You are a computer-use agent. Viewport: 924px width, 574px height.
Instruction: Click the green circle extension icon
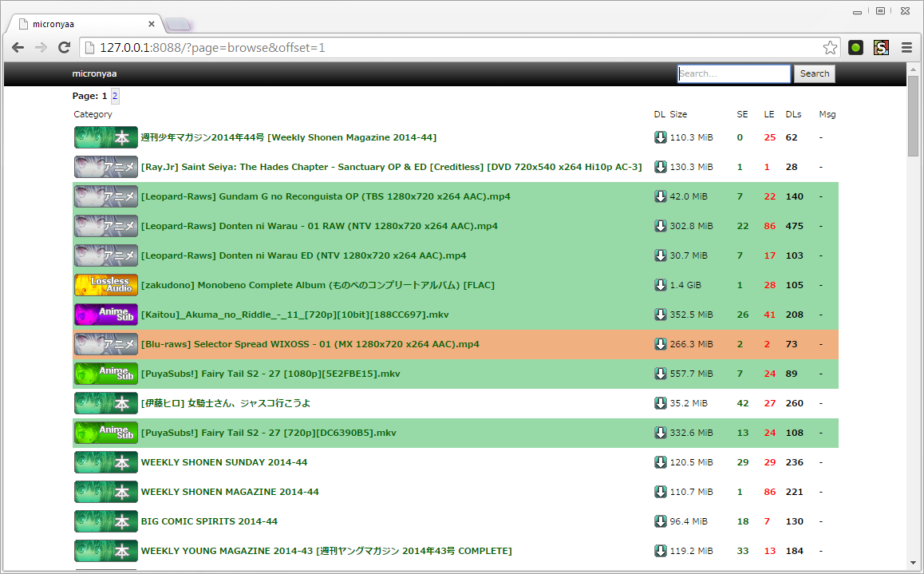[855, 48]
